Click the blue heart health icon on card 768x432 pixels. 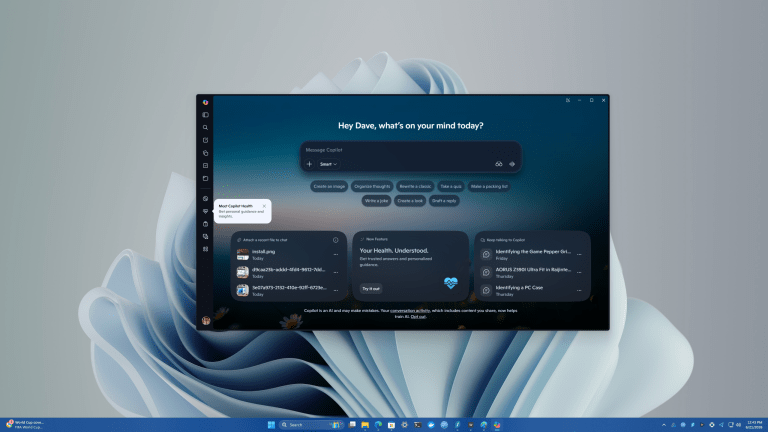[x=451, y=283]
